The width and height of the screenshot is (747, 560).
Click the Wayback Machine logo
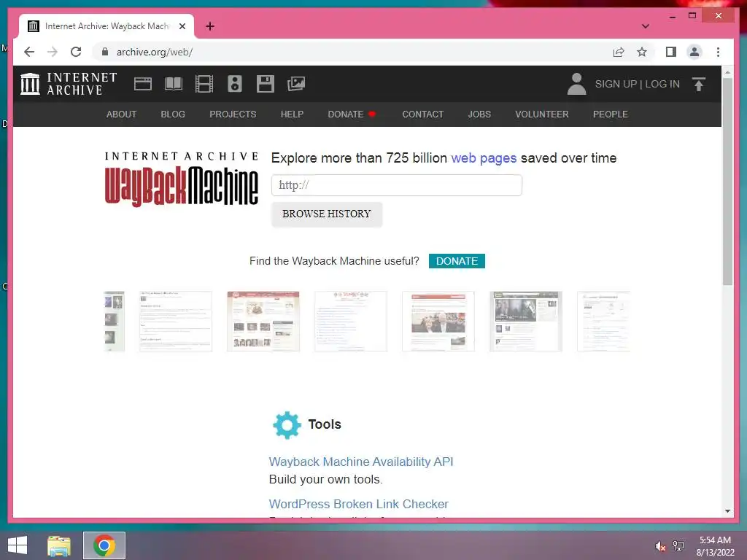182,179
